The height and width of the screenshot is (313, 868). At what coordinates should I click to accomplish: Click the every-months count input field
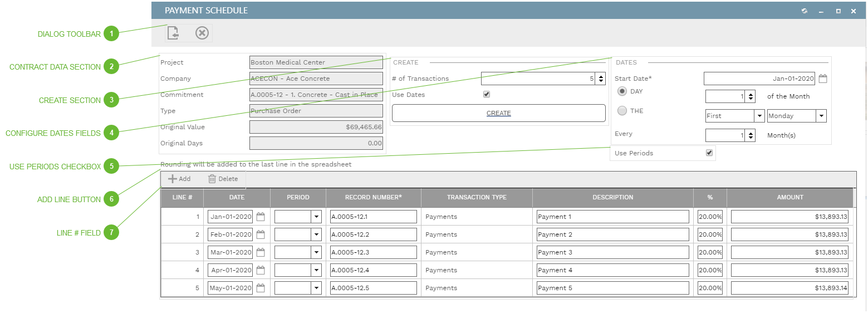[x=725, y=135]
